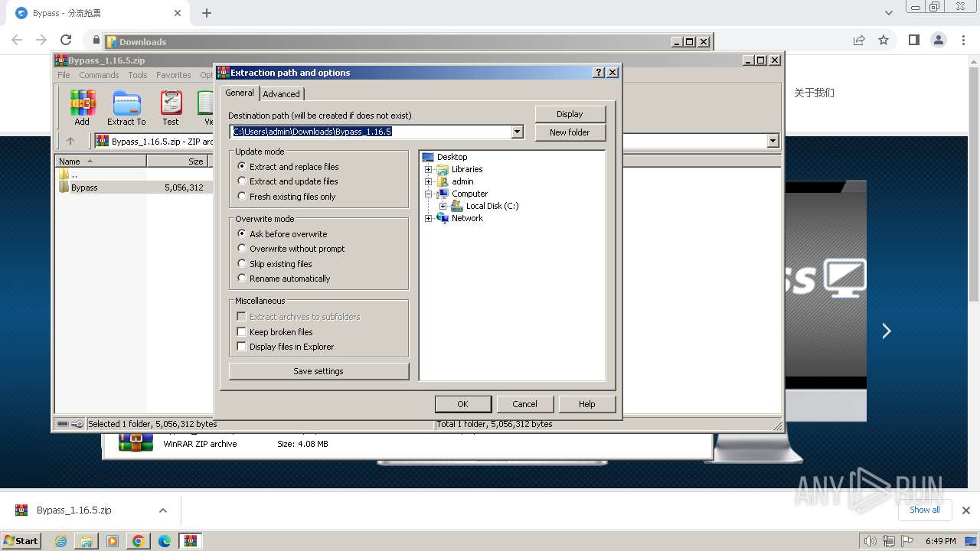Open download item options chevron
Image resolution: width=980 pixels, height=551 pixels.
point(163,510)
